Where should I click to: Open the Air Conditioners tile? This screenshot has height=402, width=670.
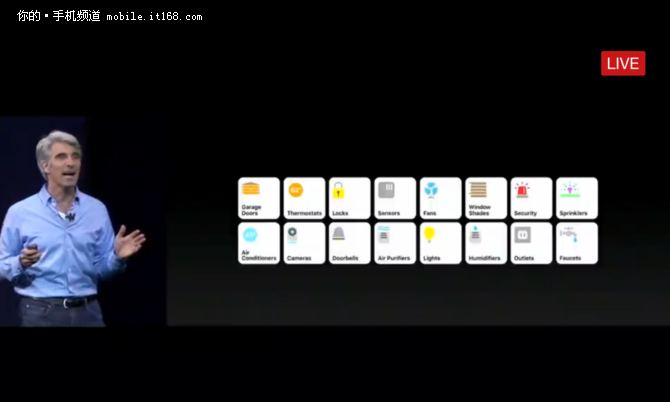[259, 243]
